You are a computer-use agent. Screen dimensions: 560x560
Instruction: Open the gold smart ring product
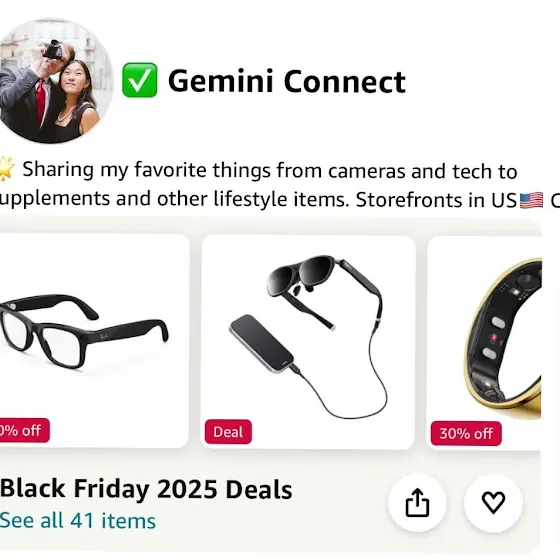tap(484, 343)
